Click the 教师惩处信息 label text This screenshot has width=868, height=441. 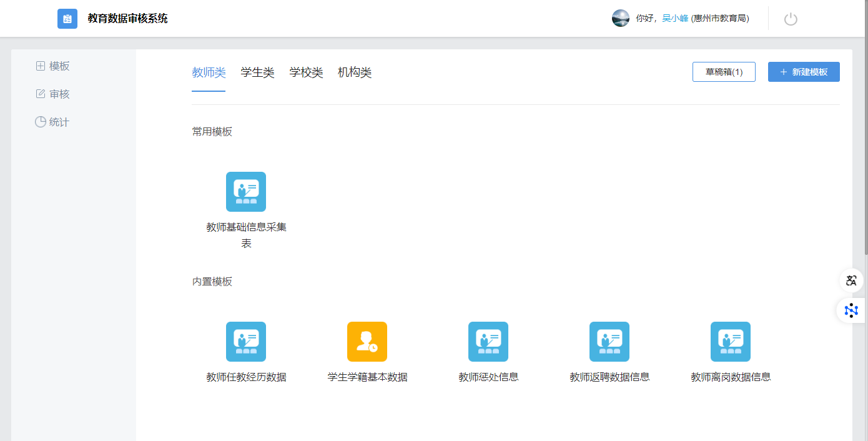[488, 377]
